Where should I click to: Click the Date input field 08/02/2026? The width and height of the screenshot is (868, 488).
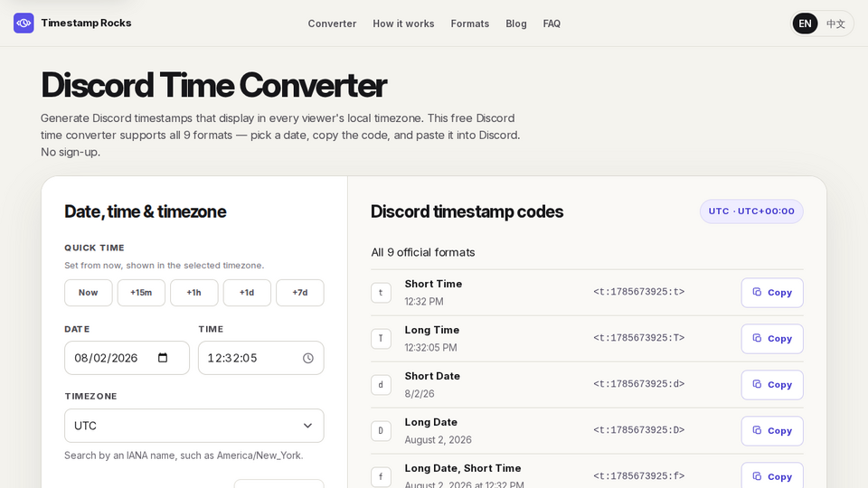pyautogui.click(x=127, y=358)
